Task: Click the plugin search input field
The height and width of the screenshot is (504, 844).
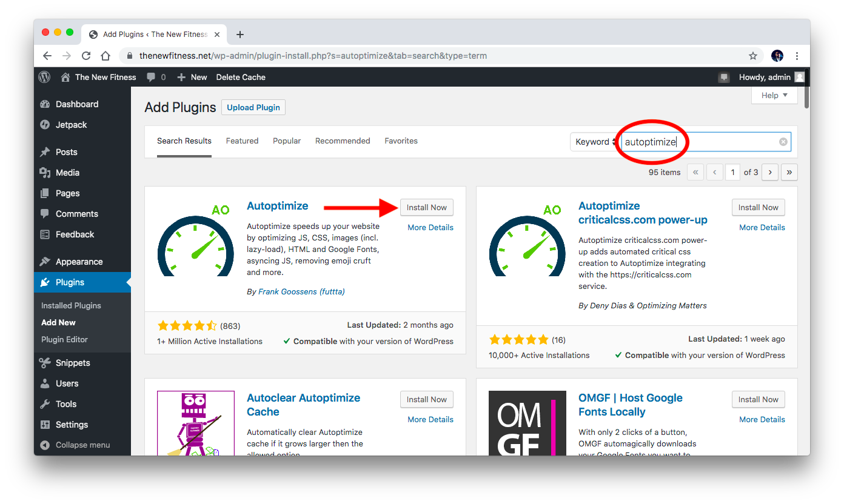Action: click(706, 142)
